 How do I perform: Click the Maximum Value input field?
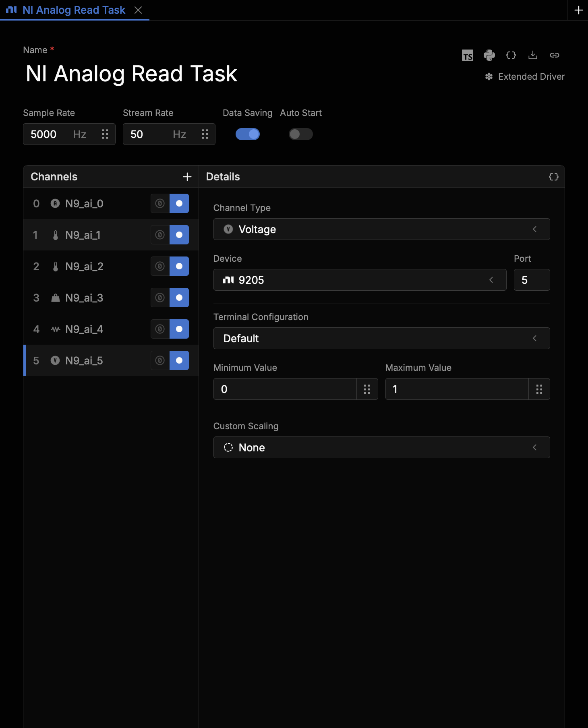click(457, 389)
